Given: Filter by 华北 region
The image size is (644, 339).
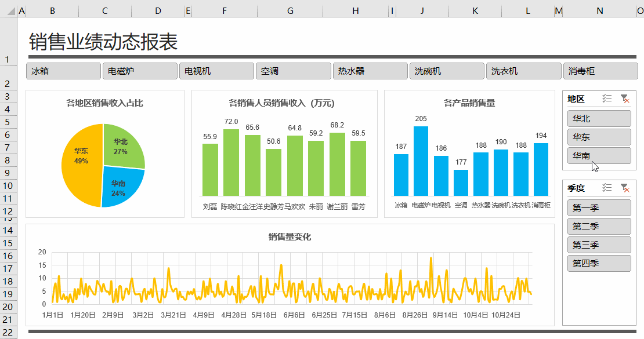Looking at the screenshot, I should [599, 119].
